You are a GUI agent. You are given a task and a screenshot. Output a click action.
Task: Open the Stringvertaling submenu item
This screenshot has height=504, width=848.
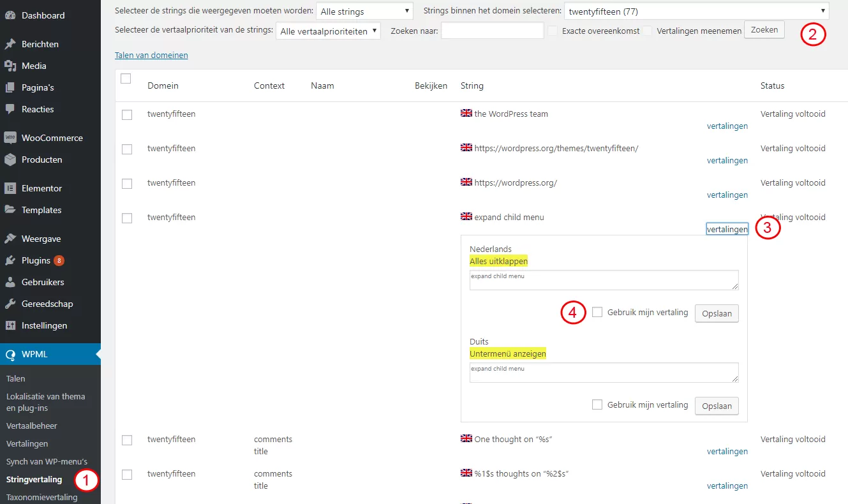tap(34, 479)
